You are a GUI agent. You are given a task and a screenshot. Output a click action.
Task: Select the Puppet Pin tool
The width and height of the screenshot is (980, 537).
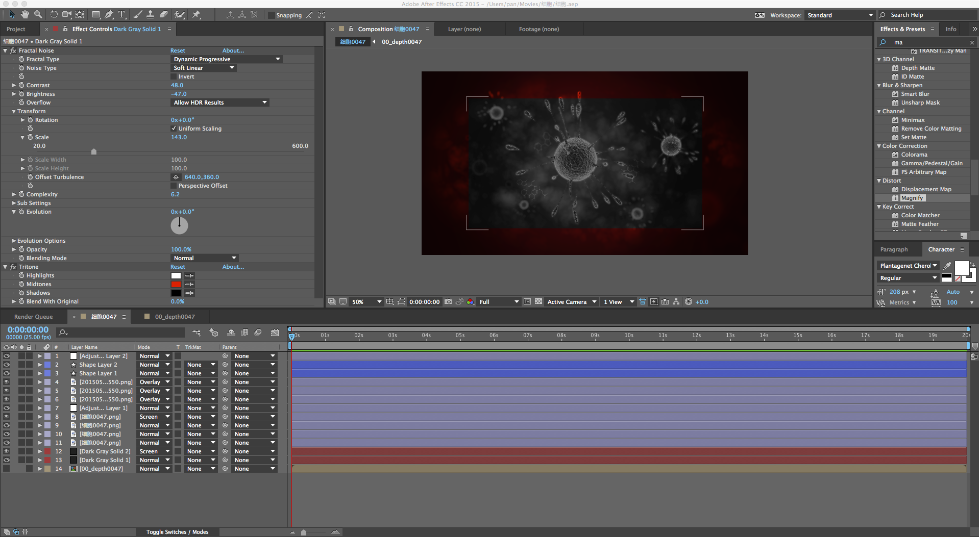(197, 15)
